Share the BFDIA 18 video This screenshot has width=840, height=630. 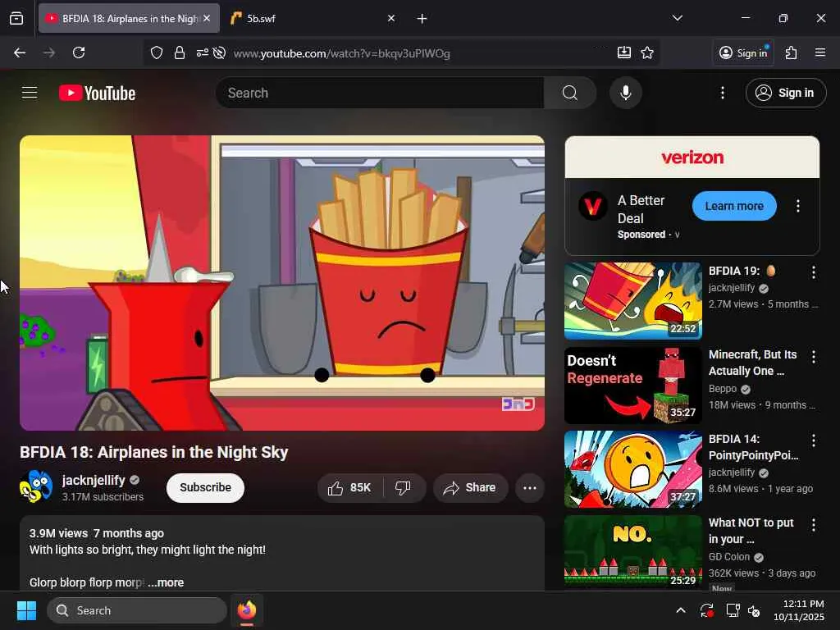click(470, 487)
